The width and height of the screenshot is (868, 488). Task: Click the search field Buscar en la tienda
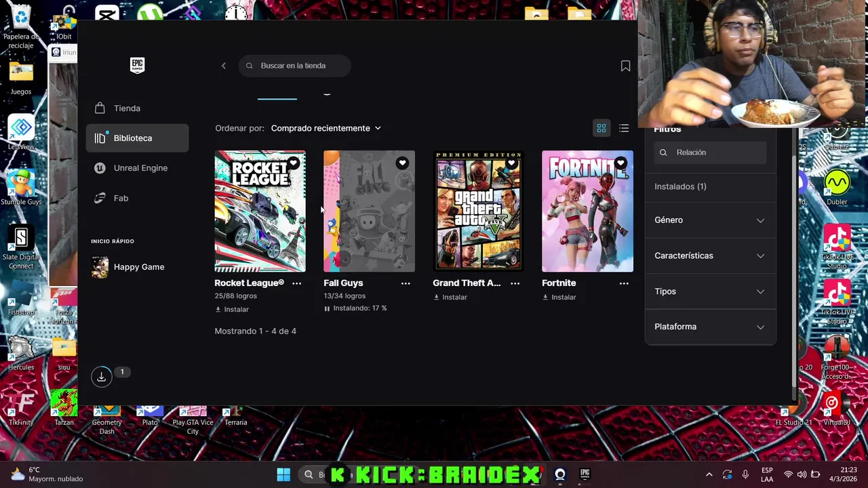tap(294, 66)
